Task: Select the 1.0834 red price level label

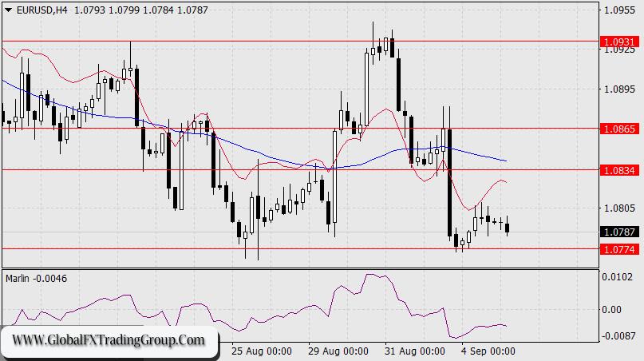Action: tap(620, 170)
